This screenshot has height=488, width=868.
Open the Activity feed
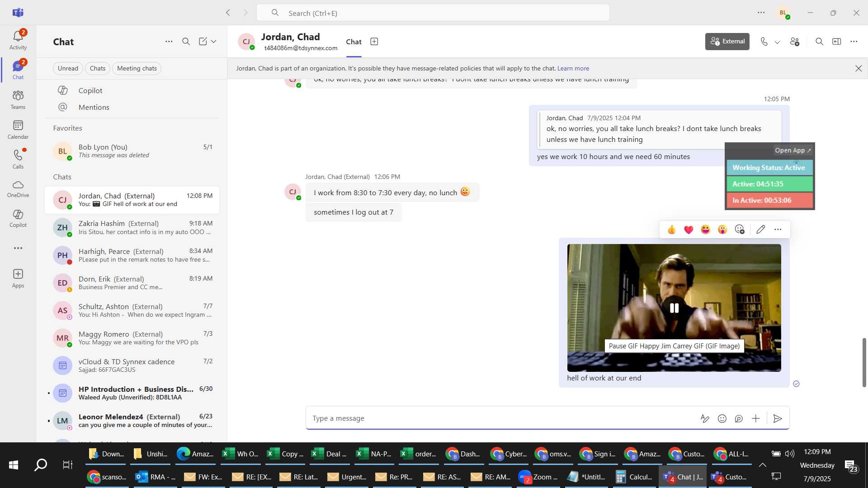(18, 40)
